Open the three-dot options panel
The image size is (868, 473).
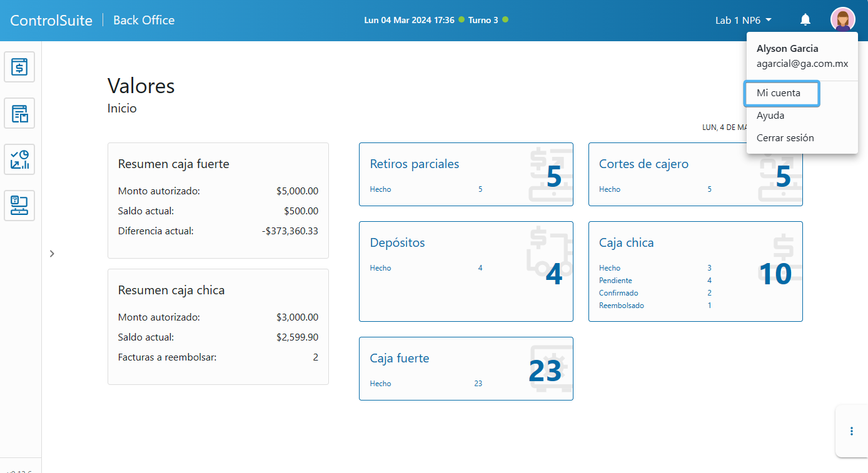click(851, 431)
